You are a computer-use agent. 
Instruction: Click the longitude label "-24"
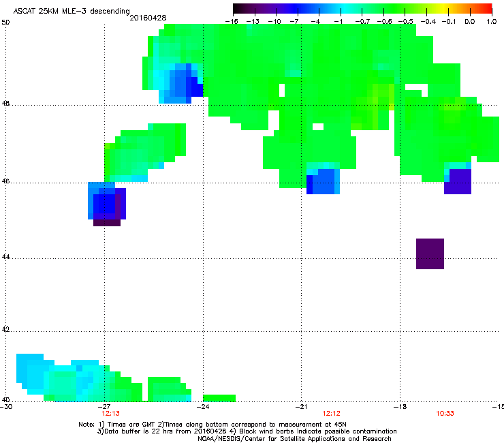(x=203, y=407)
